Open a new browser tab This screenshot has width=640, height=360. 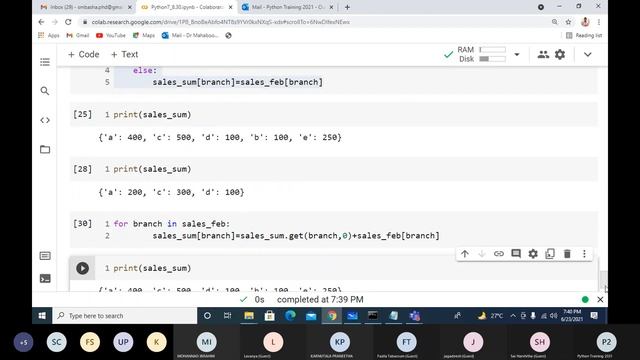tap(347, 7)
